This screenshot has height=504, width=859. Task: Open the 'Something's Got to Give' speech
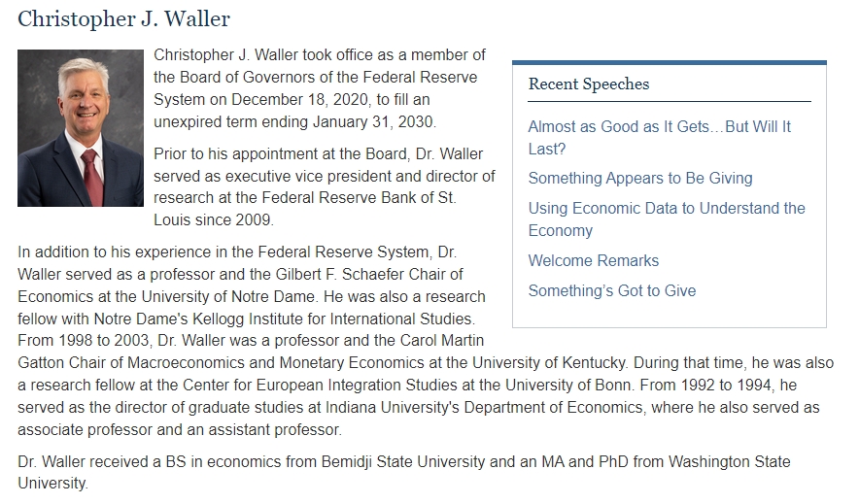click(x=611, y=290)
